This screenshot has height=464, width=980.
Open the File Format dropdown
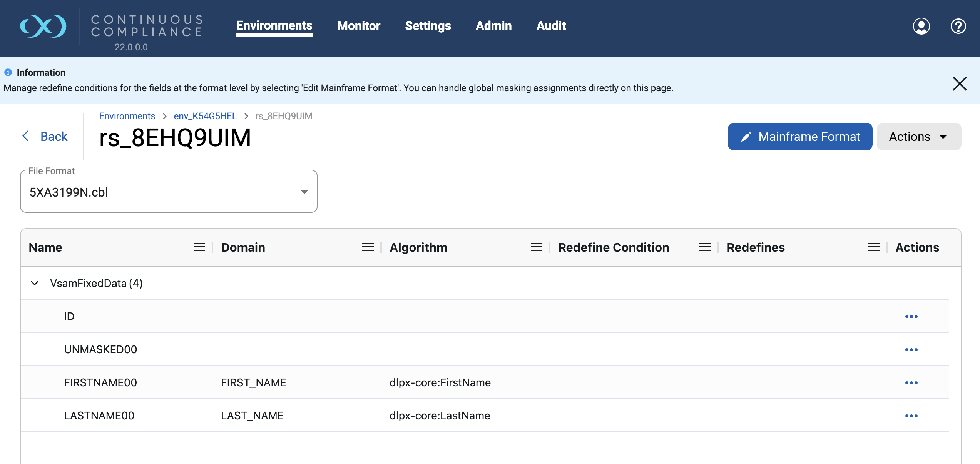169,192
